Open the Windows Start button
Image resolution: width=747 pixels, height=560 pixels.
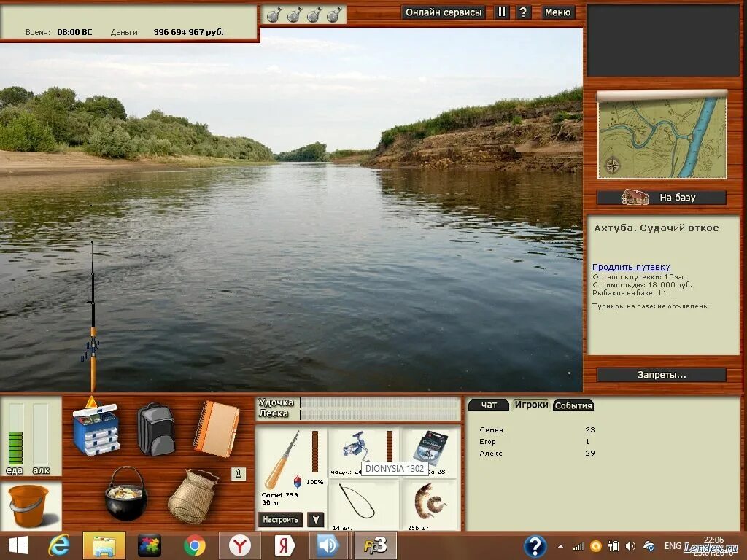pos(18,545)
